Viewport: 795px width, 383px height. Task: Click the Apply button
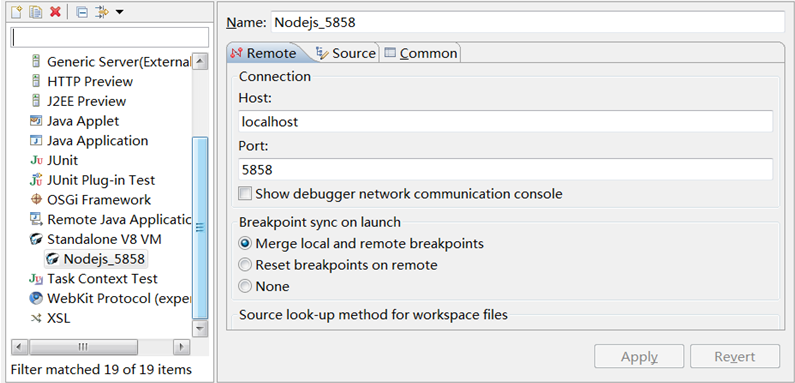[639, 357]
